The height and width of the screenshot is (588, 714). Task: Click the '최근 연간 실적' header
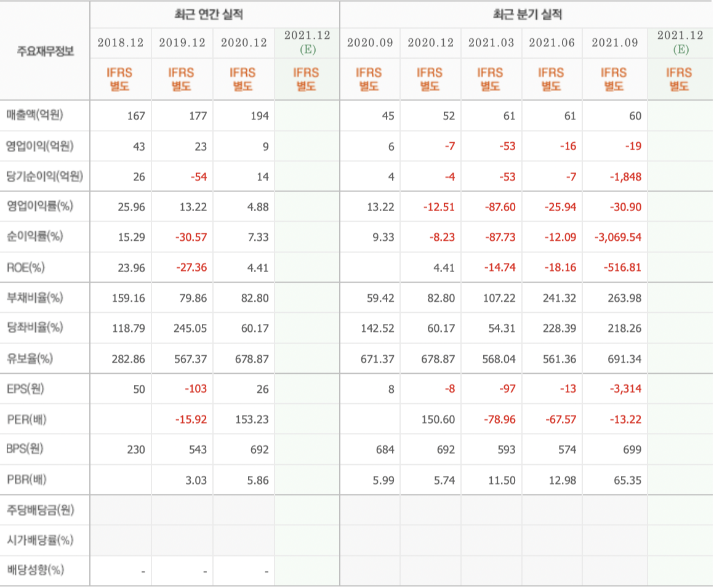pos(209,15)
